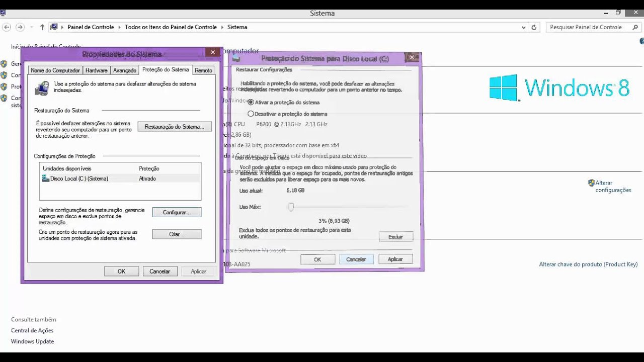
Task: Click the Uso Máx slider handle
Action: pos(291,207)
